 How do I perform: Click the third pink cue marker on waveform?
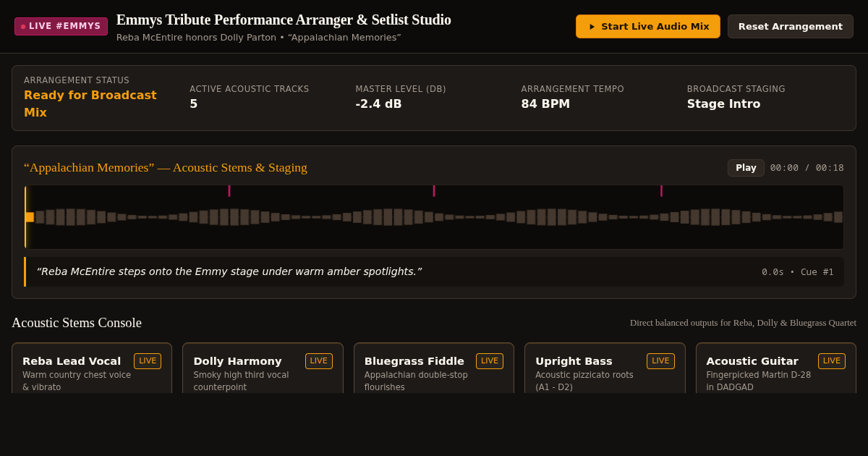(661, 191)
